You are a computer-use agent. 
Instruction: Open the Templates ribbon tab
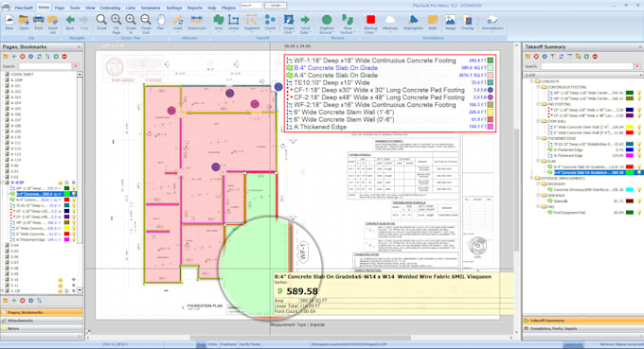pos(151,8)
